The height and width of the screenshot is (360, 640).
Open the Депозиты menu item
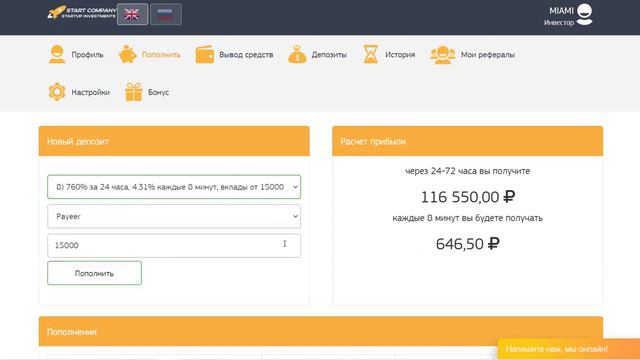(x=329, y=55)
